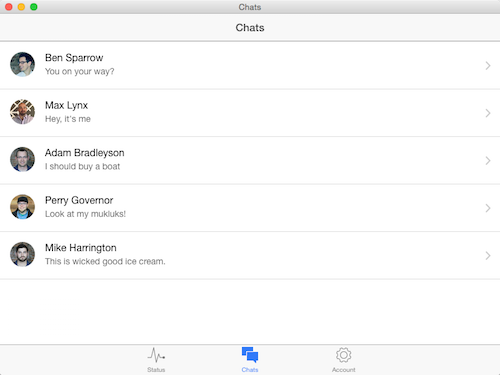Click message 'Hey, it's me'
Image resolution: width=500 pixels, height=375 pixels.
tap(68, 119)
